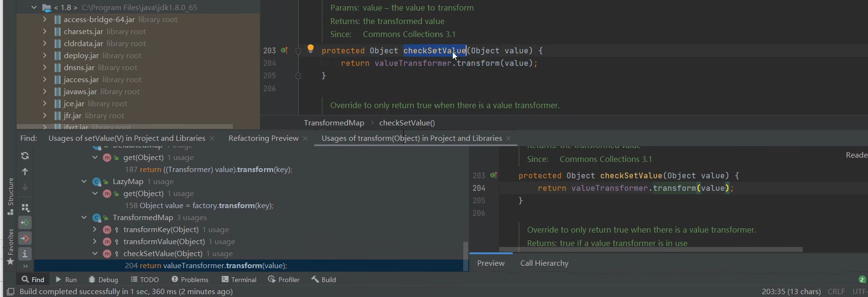Click checkSetValue() in editor breadcrumb
This screenshot has width=868, height=297.
click(407, 123)
